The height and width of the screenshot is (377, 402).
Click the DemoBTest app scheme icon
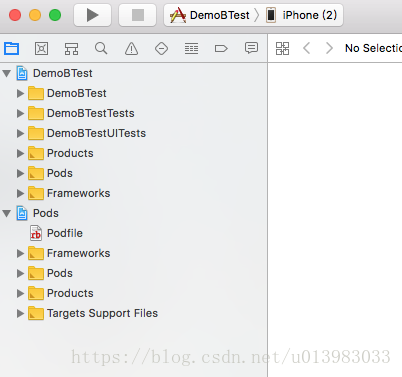(x=178, y=15)
